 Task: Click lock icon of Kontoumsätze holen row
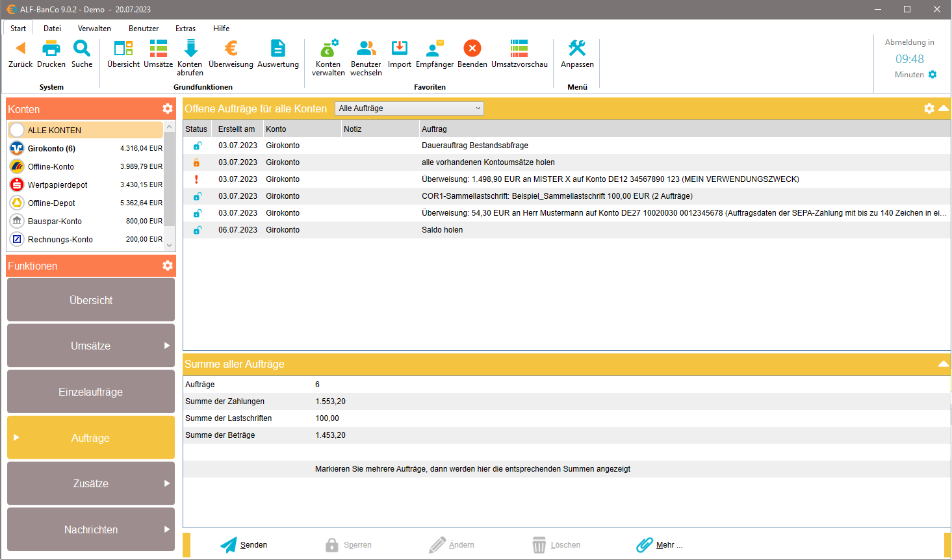pos(197,162)
